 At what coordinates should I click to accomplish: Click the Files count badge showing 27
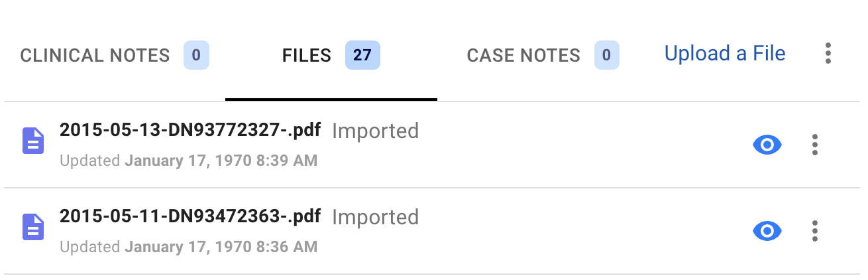[x=362, y=55]
